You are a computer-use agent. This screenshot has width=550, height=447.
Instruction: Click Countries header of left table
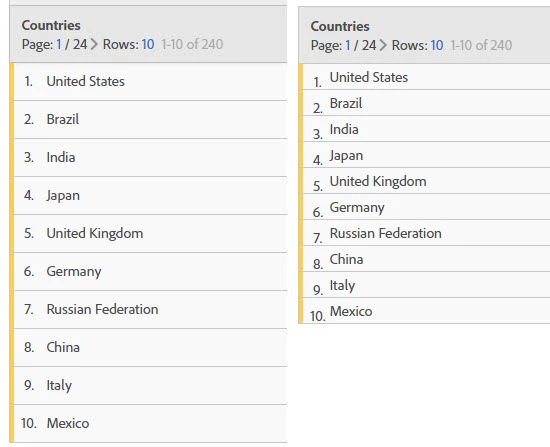[x=51, y=25]
